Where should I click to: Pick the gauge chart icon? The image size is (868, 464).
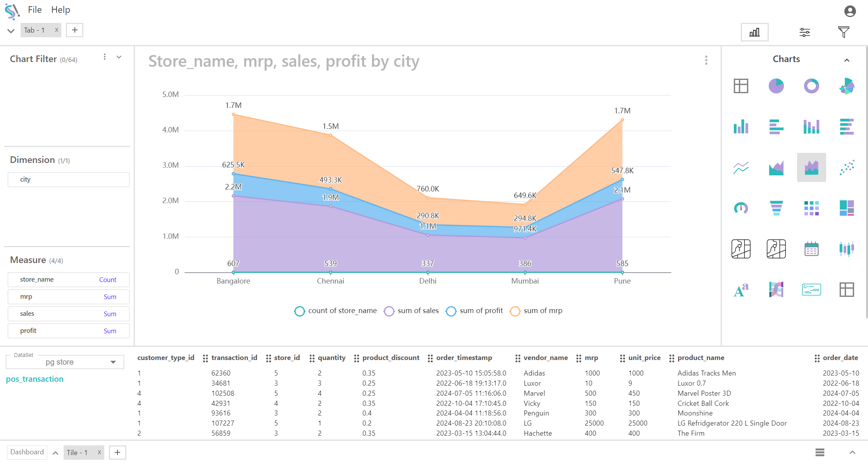coord(741,208)
